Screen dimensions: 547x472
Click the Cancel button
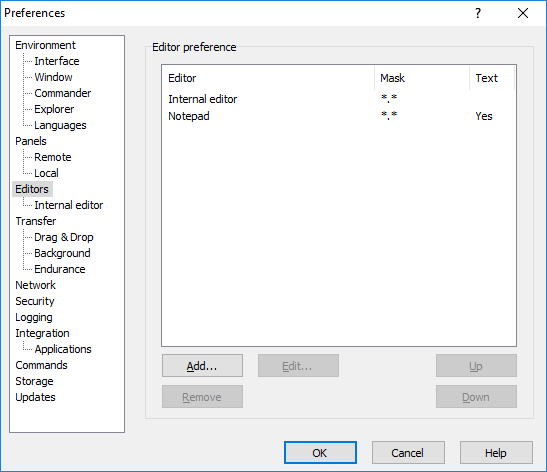point(408,453)
